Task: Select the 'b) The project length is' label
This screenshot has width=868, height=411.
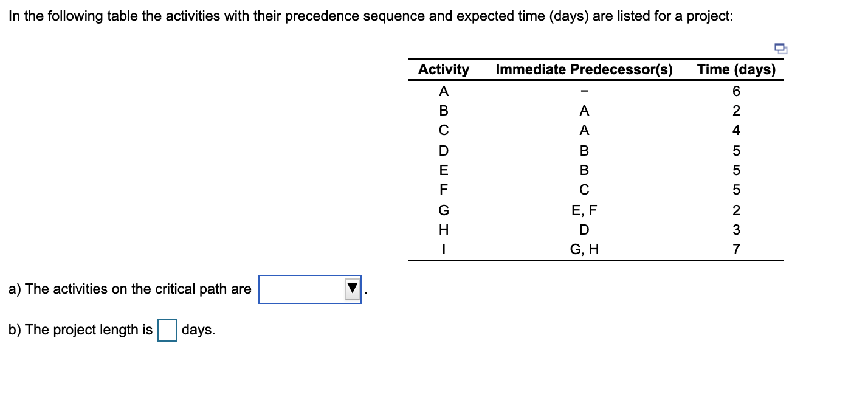Action: click(x=81, y=330)
